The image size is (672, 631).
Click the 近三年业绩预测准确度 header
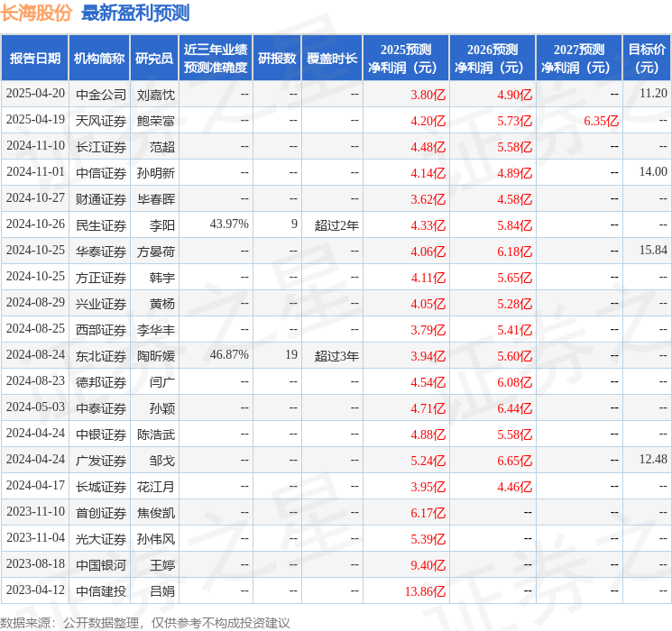pyautogui.click(x=216, y=59)
